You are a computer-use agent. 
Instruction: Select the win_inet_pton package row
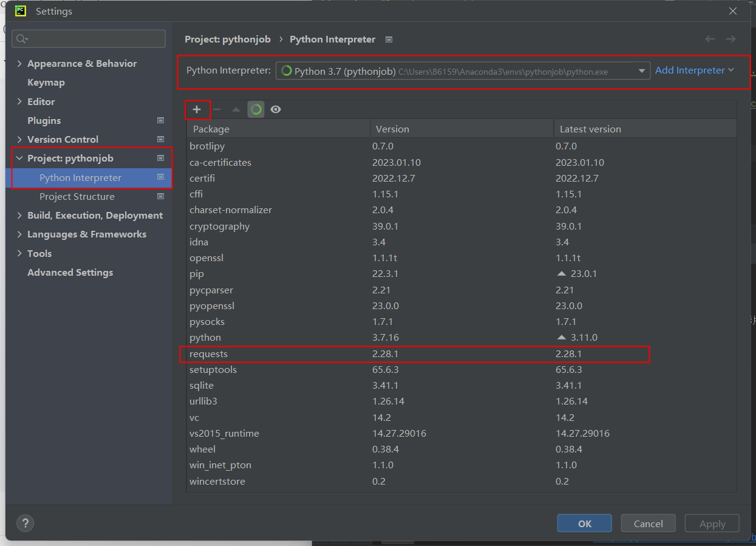(461, 465)
